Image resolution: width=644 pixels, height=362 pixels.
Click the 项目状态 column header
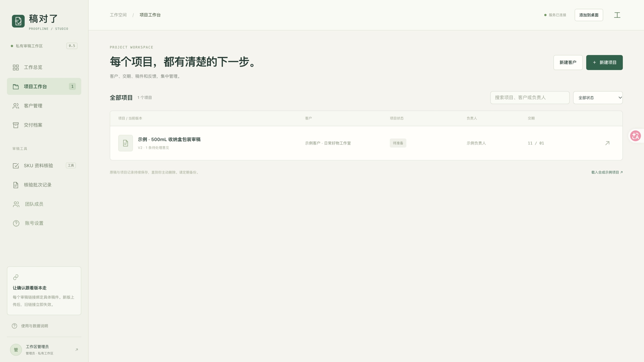397,118
